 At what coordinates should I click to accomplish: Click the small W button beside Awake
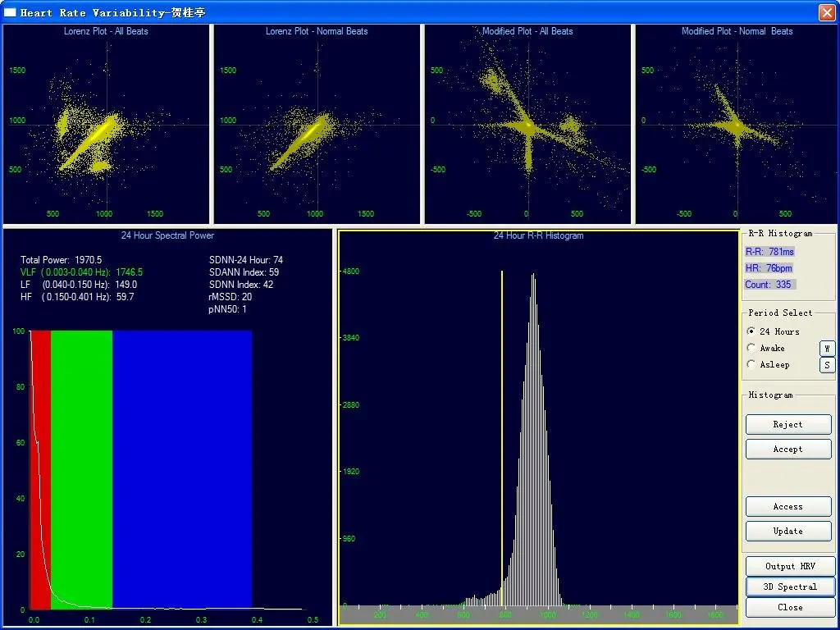click(827, 349)
